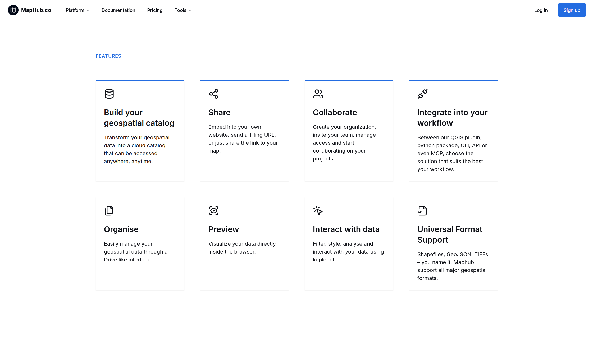Click the chevron next to Tools

[190, 10]
